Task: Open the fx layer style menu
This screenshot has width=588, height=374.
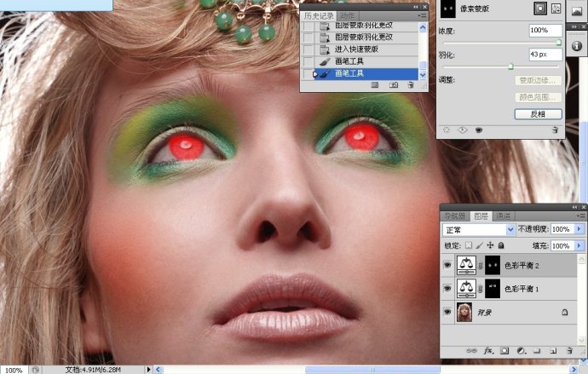Action: tap(488, 351)
